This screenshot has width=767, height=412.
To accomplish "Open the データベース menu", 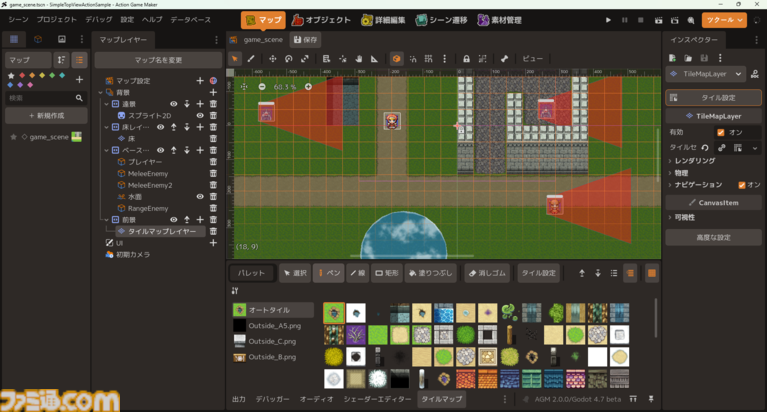I will point(191,20).
